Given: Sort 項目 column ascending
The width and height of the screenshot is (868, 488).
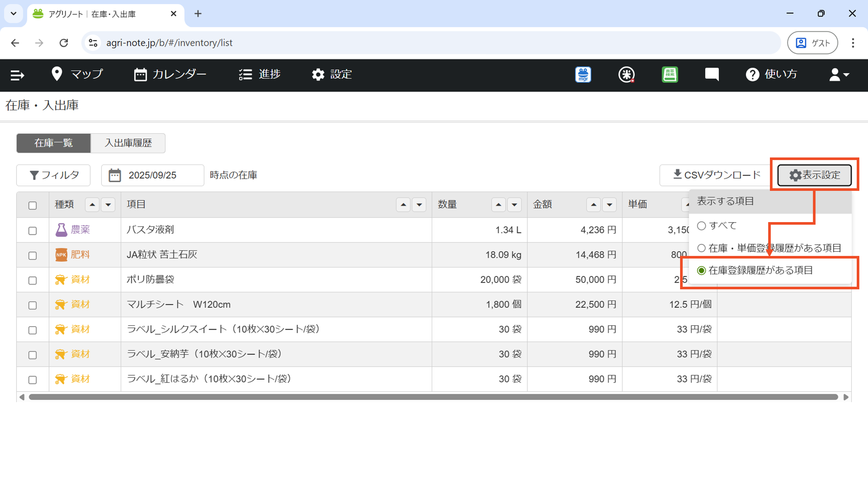Looking at the screenshot, I should tap(403, 204).
